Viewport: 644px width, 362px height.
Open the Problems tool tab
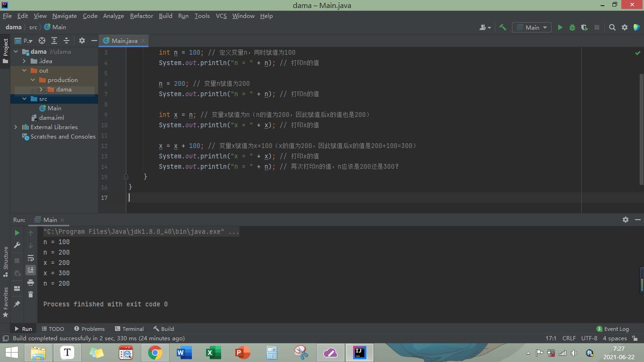[89, 329]
